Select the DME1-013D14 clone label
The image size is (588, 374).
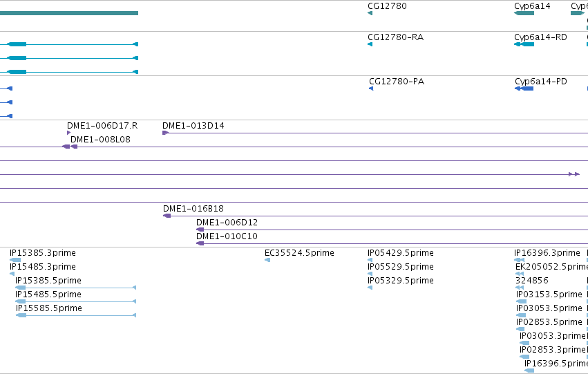click(x=193, y=126)
